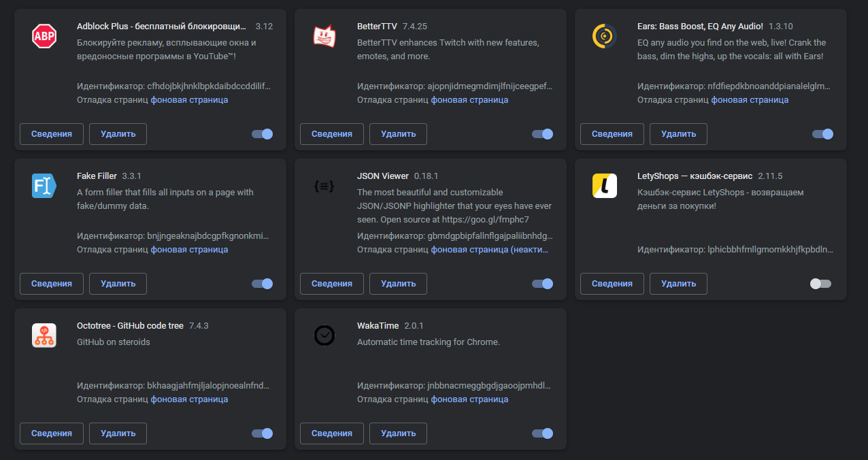Click the Ears: Bass Boost icon

click(605, 36)
